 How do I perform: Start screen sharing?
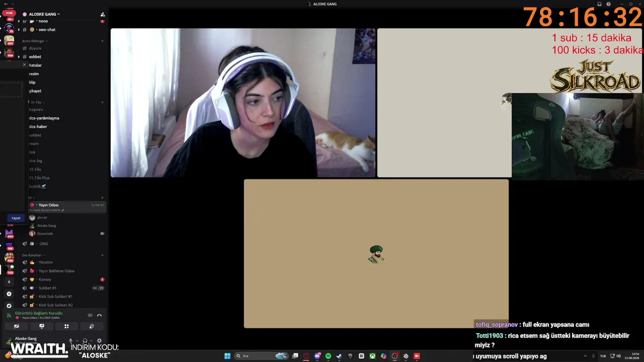[x=42, y=326]
